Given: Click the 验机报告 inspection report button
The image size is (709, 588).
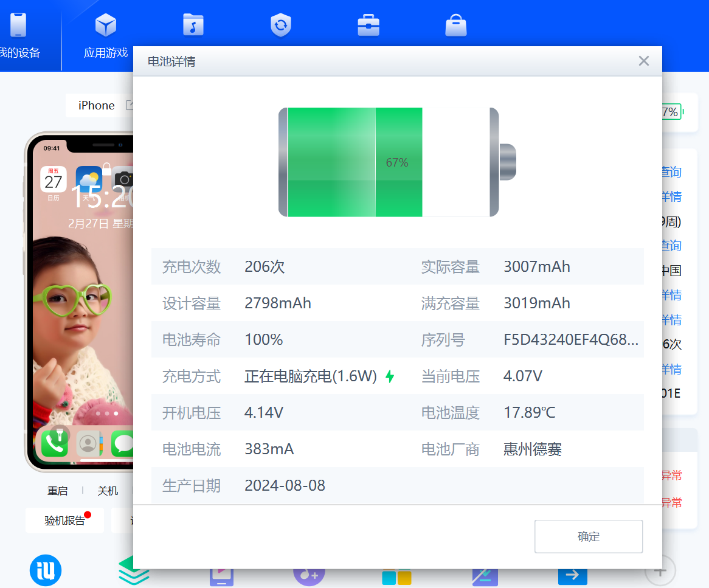Looking at the screenshot, I should 64,521.
